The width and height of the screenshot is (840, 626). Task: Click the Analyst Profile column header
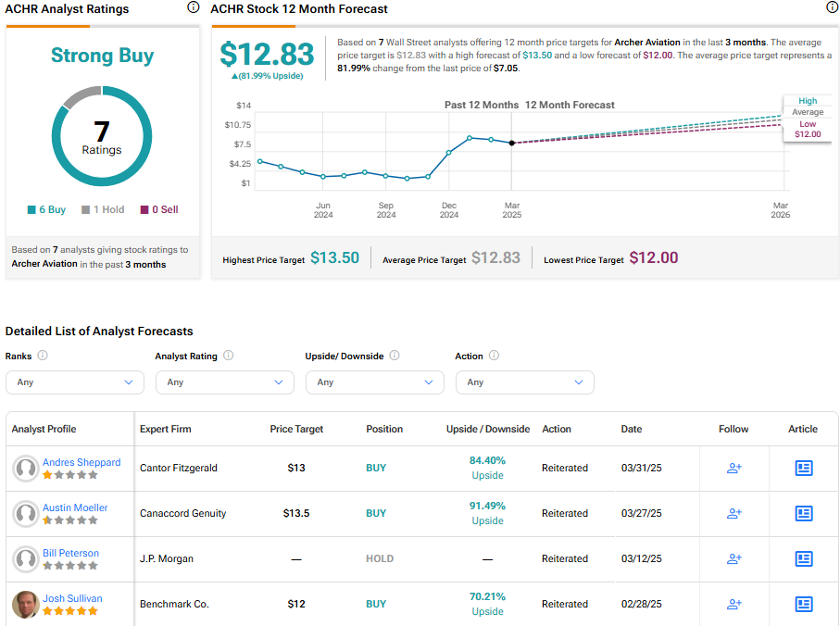pyautogui.click(x=44, y=429)
